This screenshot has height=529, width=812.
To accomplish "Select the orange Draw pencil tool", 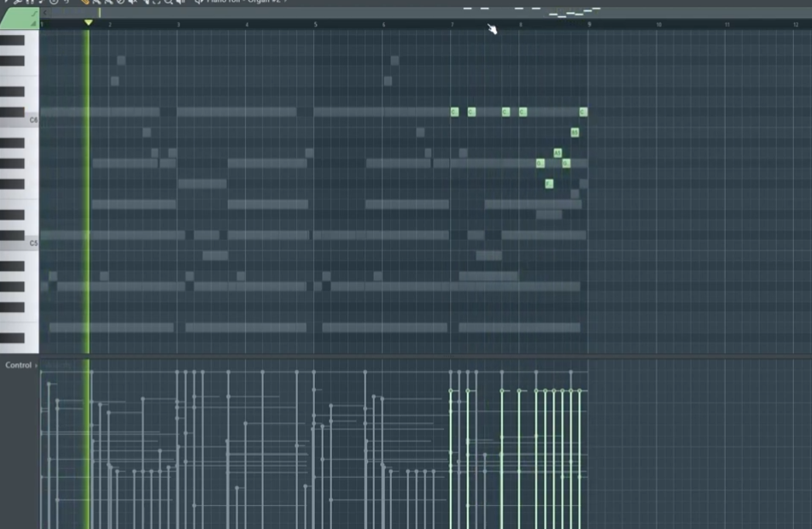I will [85, 2].
